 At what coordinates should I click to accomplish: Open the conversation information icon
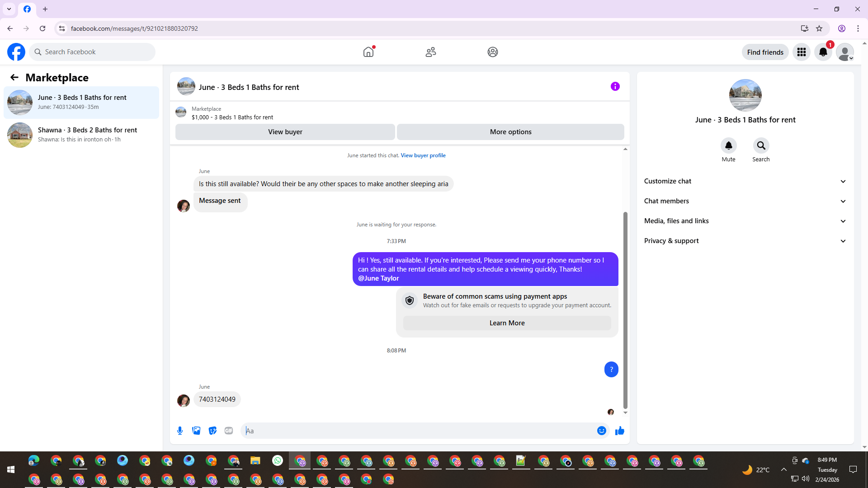coord(615,86)
